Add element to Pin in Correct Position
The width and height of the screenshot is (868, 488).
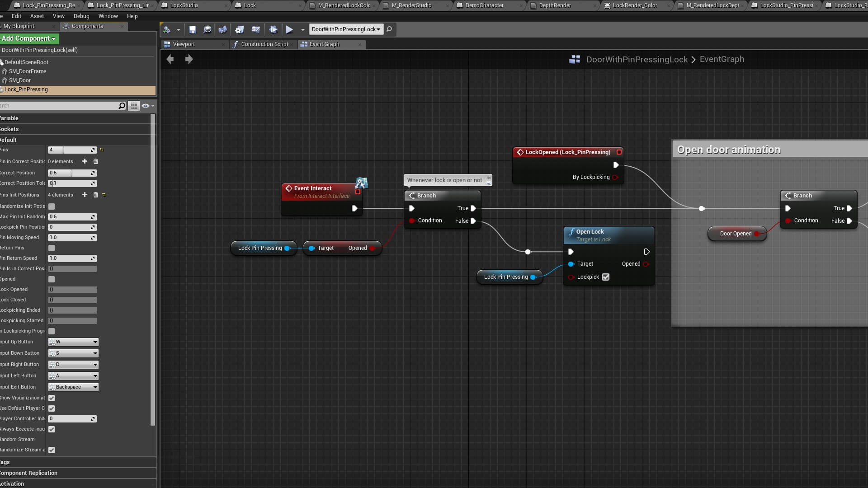pyautogui.click(x=85, y=161)
